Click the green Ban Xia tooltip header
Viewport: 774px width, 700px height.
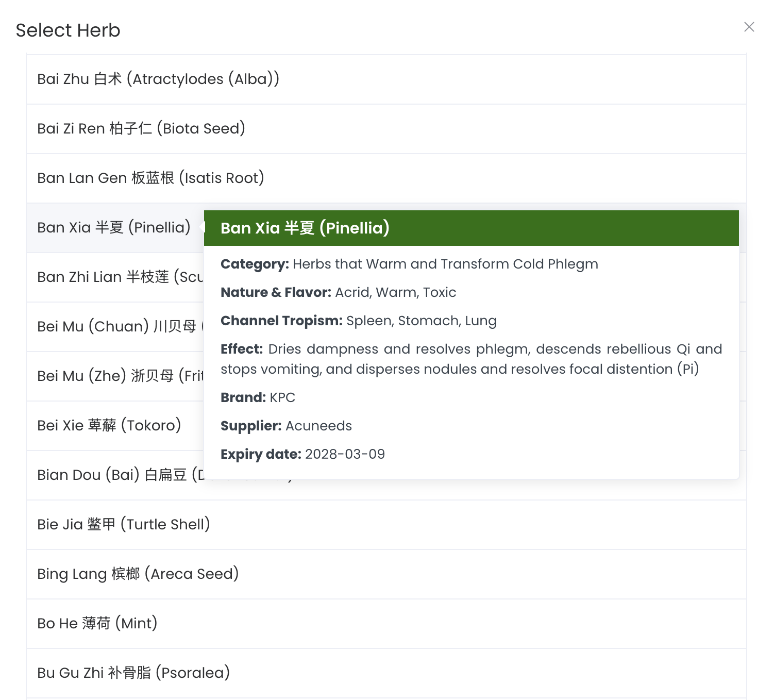click(x=471, y=228)
